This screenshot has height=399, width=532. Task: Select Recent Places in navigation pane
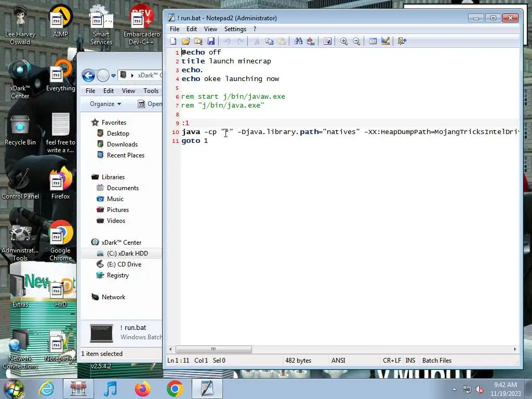(126, 155)
